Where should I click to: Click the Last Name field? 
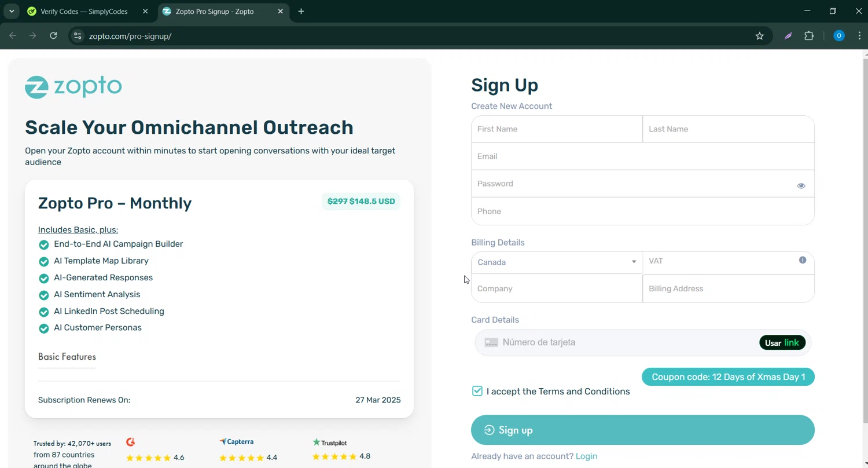(x=729, y=129)
